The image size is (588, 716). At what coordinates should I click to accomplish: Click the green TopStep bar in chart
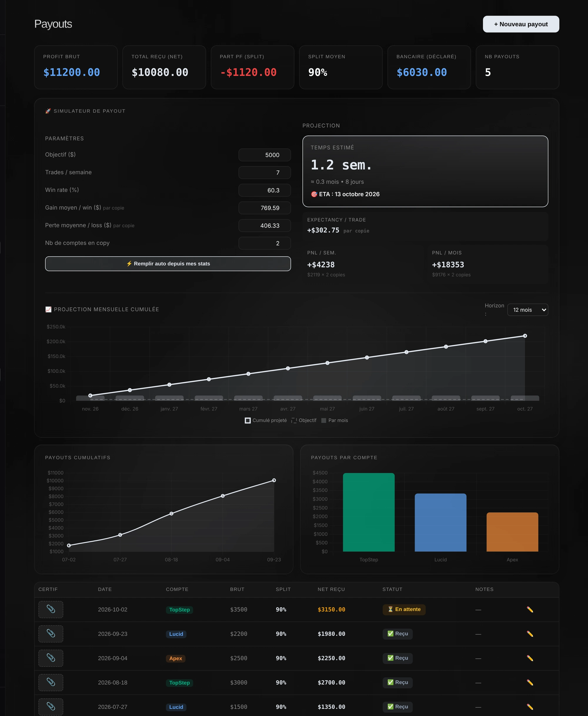(368, 512)
